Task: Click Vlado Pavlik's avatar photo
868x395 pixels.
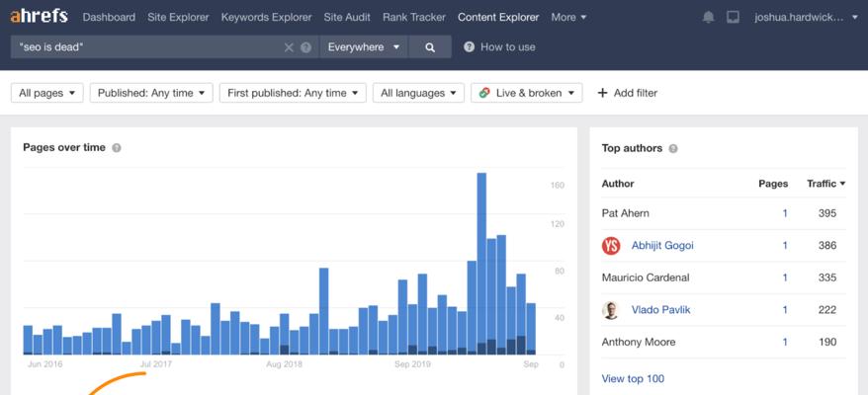Action: click(610, 310)
